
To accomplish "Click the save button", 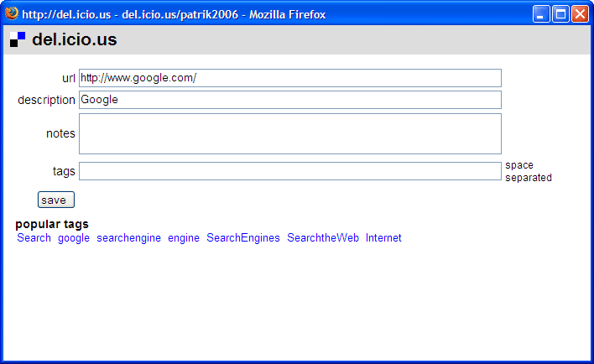I will (x=56, y=200).
